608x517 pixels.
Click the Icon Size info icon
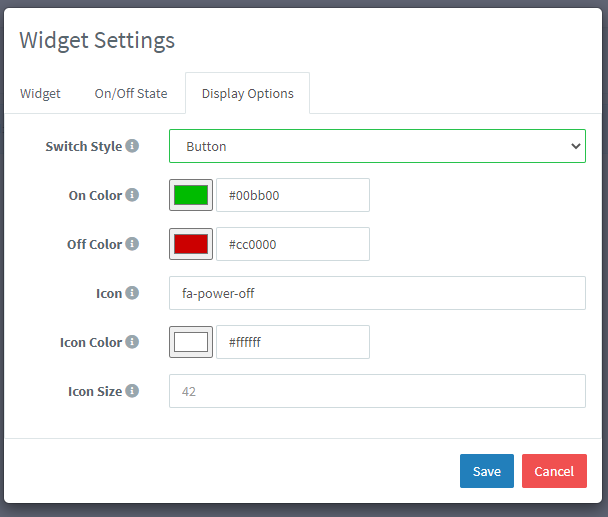click(x=133, y=391)
